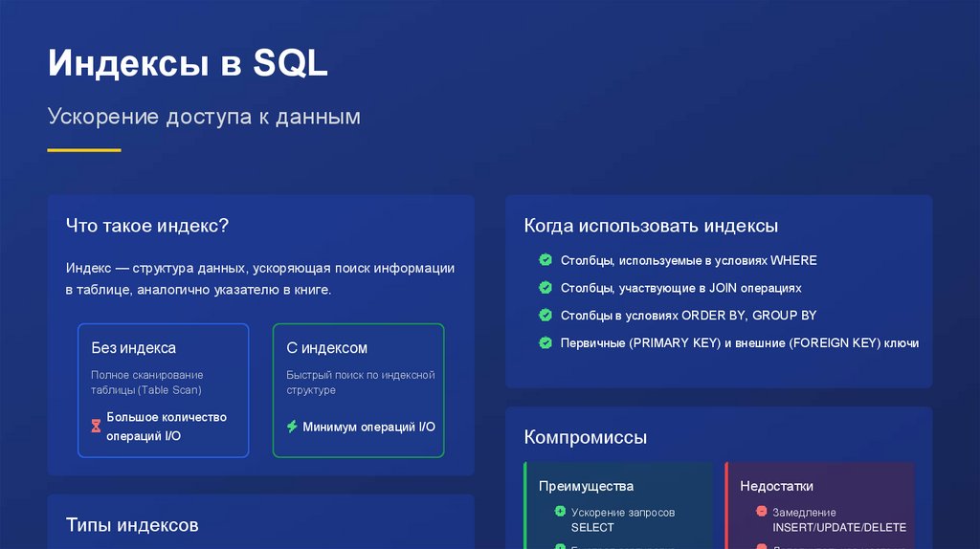This screenshot has height=549, width=980.
Task: Click the text 'Минимум операций I/O'
Action: coord(368,428)
